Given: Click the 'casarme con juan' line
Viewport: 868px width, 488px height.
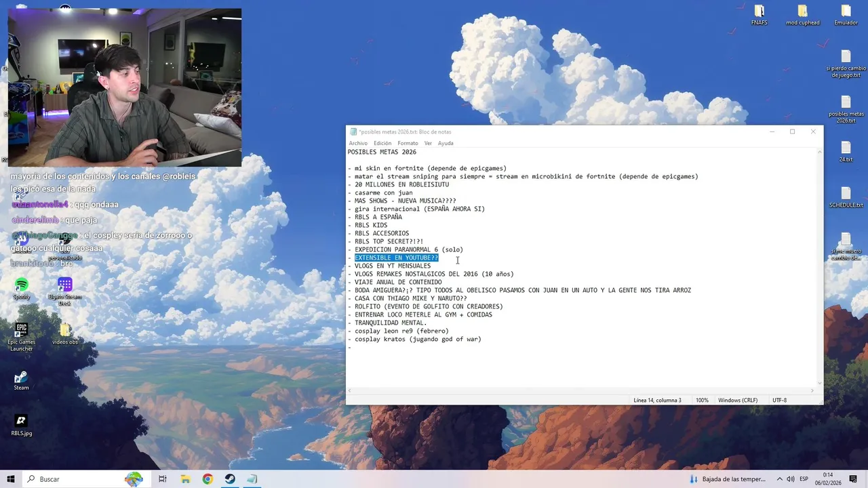Looking at the screenshot, I should pos(380,192).
